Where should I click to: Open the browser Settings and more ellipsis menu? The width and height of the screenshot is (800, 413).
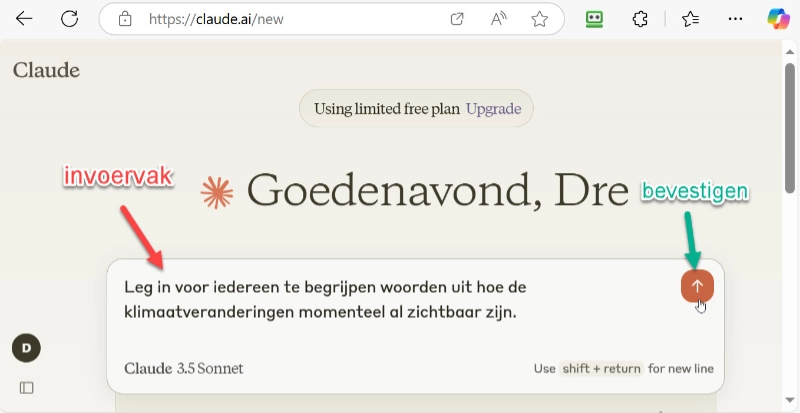(735, 19)
